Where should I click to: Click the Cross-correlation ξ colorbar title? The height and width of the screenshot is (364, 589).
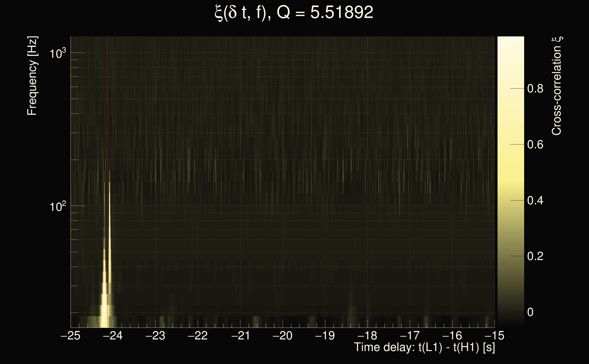[557, 86]
